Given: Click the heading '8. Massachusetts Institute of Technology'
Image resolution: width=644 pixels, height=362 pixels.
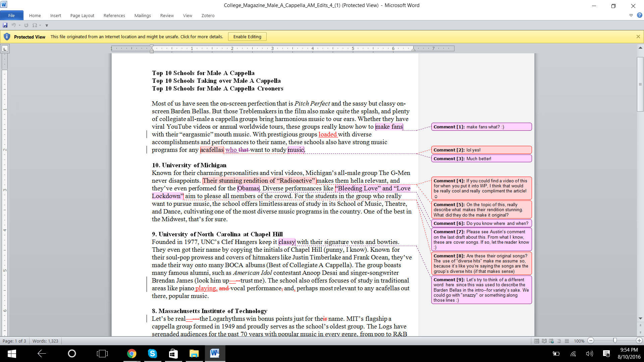Looking at the screenshot, I should click(x=210, y=311).
